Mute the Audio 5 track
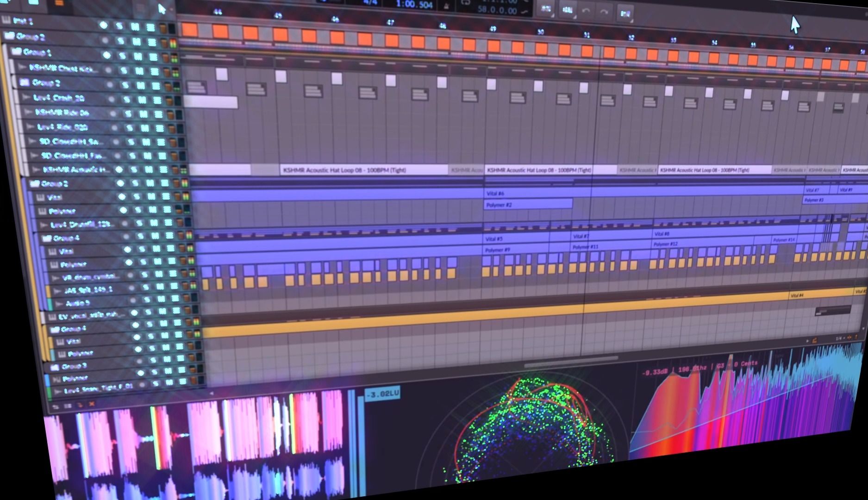Viewport: 868px width, 500px height. point(162,300)
